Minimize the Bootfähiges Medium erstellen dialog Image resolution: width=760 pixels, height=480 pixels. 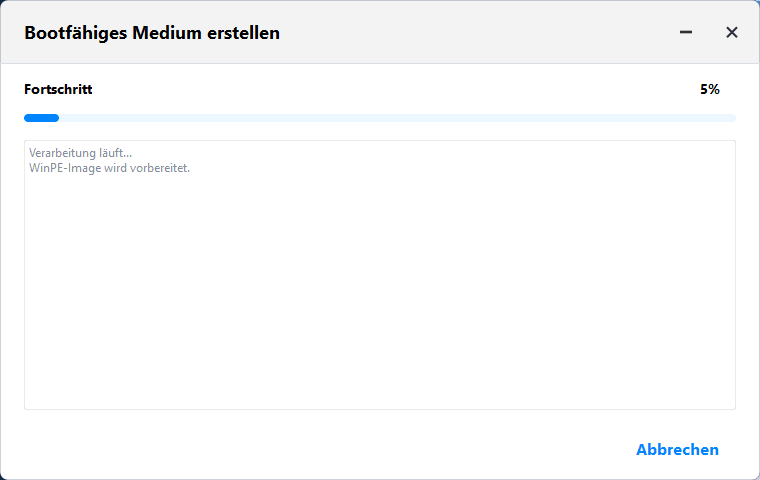(x=686, y=32)
